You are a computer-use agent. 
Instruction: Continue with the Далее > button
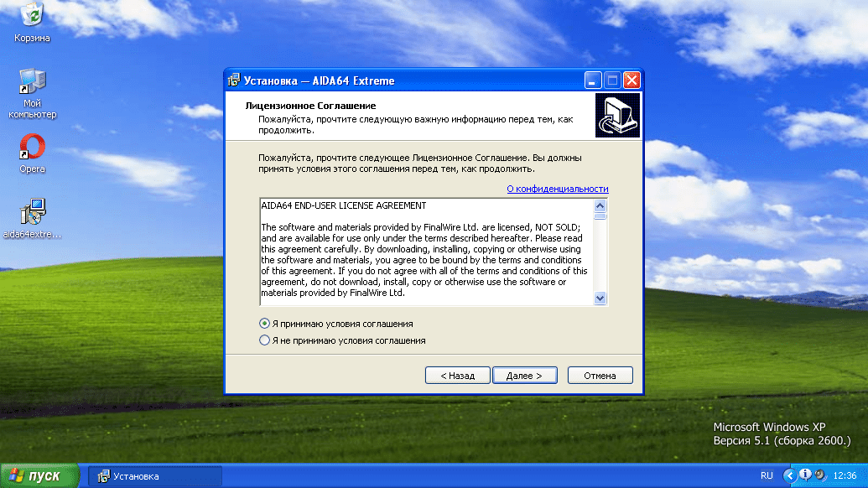pos(524,375)
